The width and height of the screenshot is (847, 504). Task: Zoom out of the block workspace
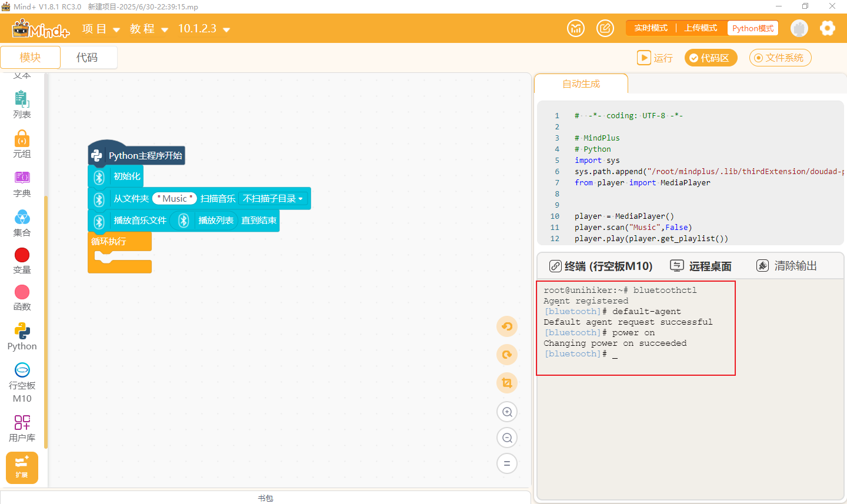[507, 438]
